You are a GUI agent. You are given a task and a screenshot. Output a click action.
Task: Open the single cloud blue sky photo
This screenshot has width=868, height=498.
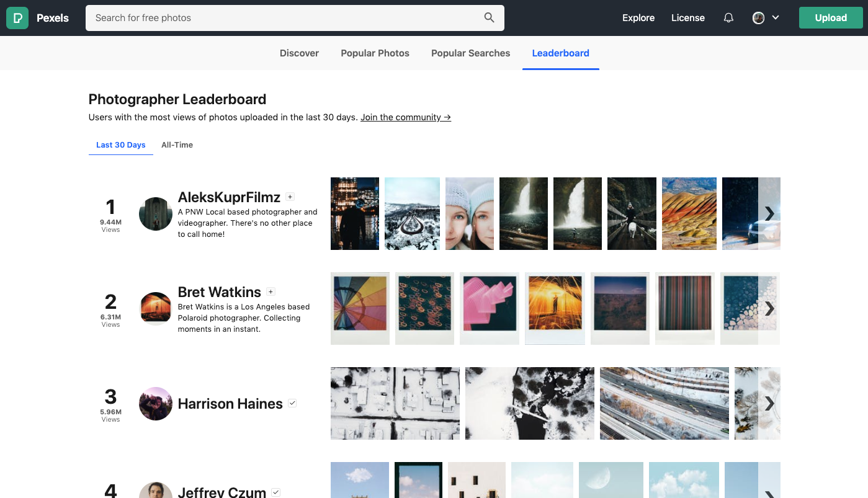[360, 480]
